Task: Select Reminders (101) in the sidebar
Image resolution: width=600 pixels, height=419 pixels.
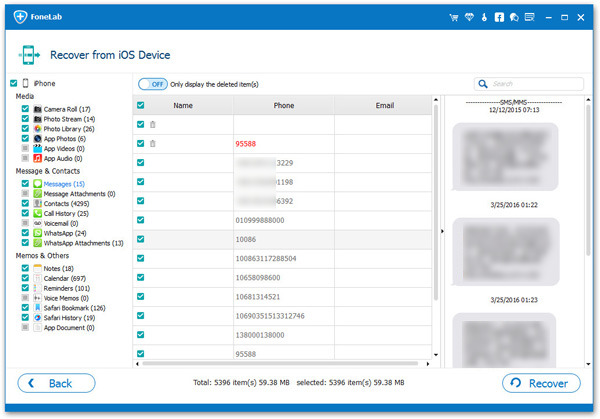Action: click(67, 288)
